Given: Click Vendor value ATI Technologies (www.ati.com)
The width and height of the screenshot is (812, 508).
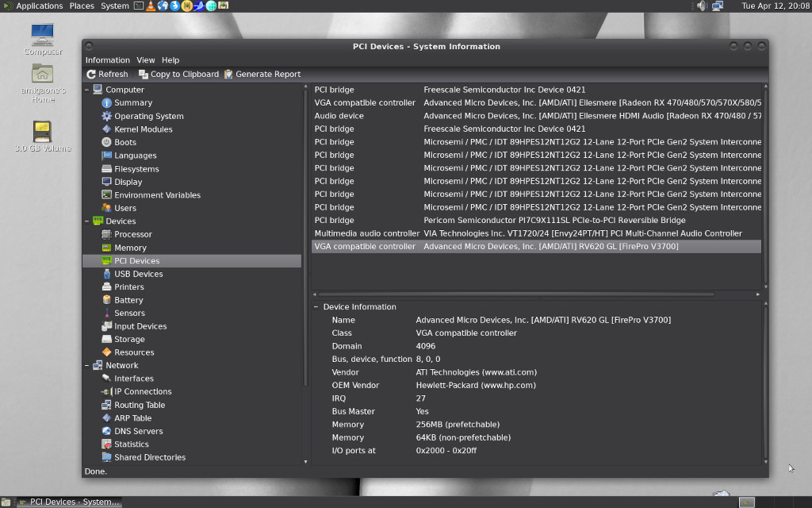Looking at the screenshot, I should 477,372.
